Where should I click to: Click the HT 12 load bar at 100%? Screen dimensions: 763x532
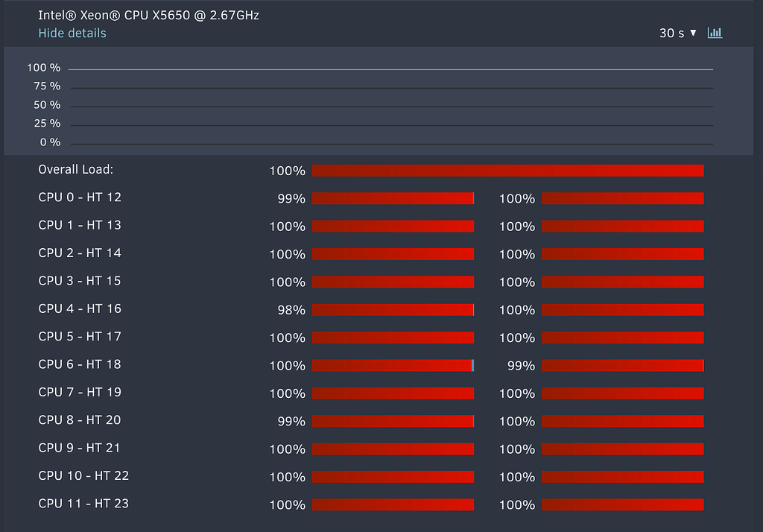pos(623,198)
